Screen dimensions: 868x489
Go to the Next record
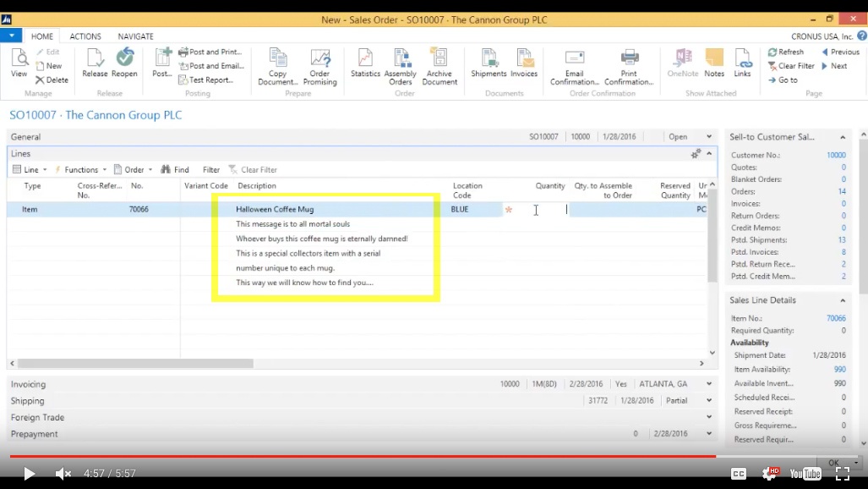[x=834, y=66]
